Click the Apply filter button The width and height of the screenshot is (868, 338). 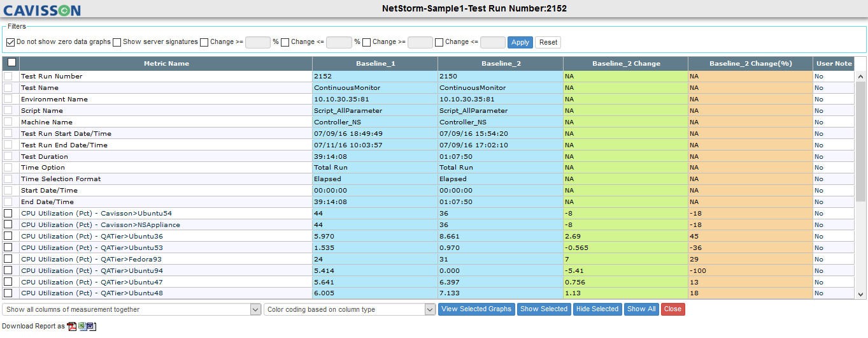pyautogui.click(x=520, y=42)
